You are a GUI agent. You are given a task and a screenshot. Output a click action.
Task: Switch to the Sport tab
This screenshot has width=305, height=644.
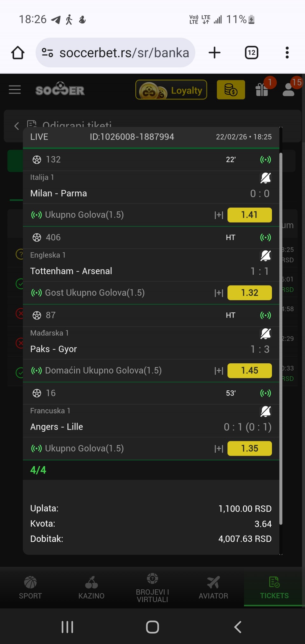tap(30, 588)
